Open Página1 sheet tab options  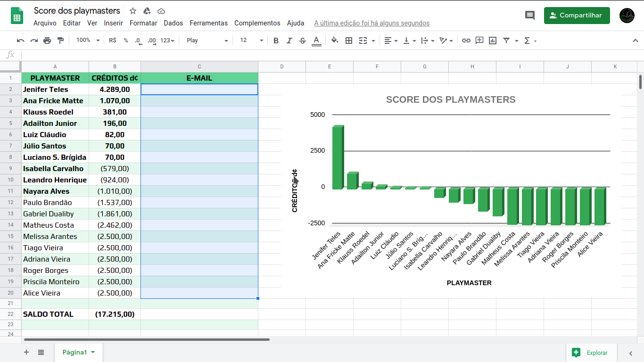pyautogui.click(x=93, y=352)
